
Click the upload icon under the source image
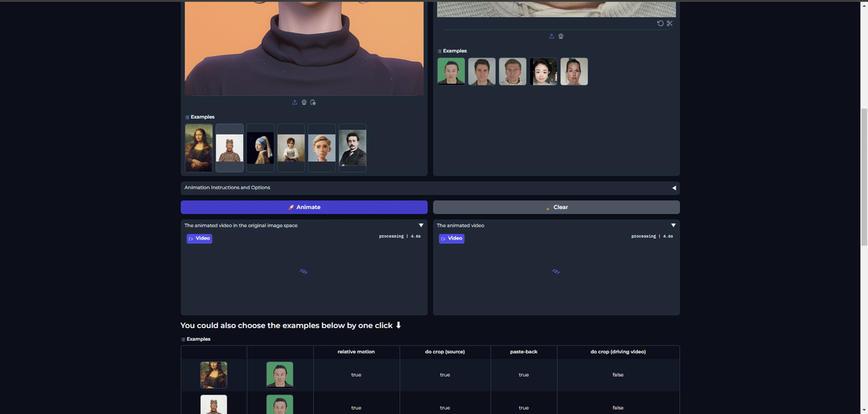(x=294, y=102)
